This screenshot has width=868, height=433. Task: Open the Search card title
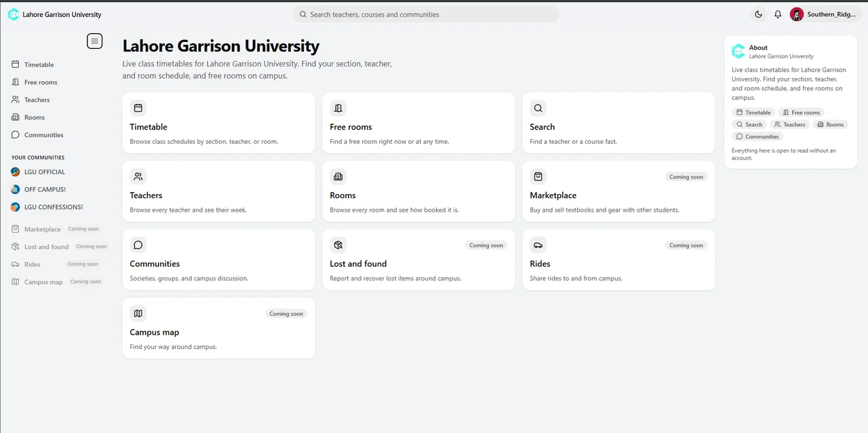[542, 127]
